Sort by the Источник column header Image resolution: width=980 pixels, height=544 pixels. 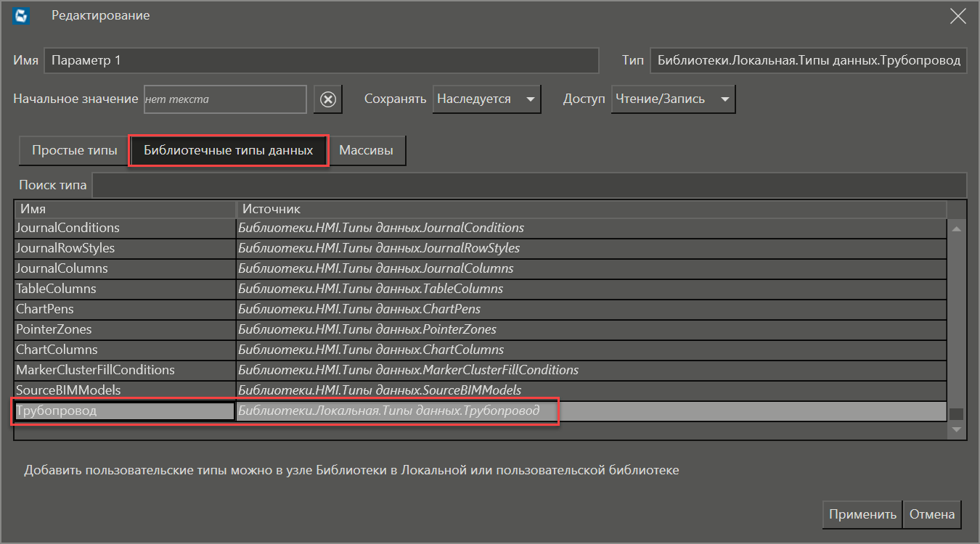coord(591,209)
